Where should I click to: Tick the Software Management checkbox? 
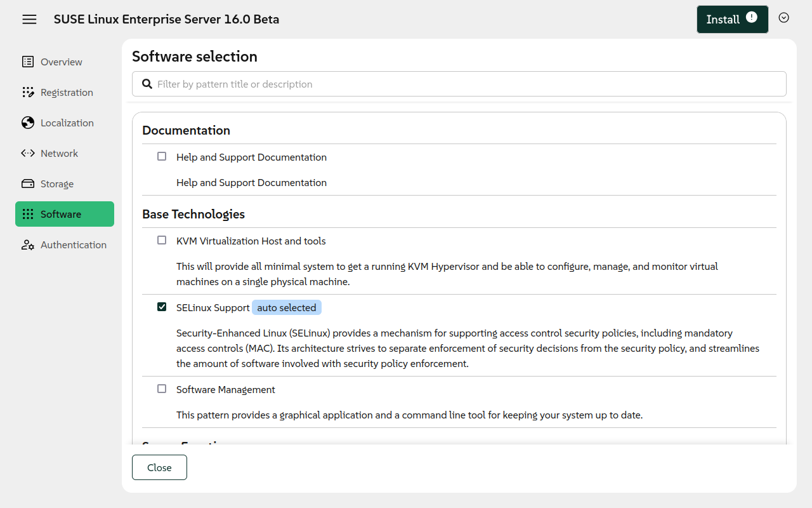tap(162, 389)
